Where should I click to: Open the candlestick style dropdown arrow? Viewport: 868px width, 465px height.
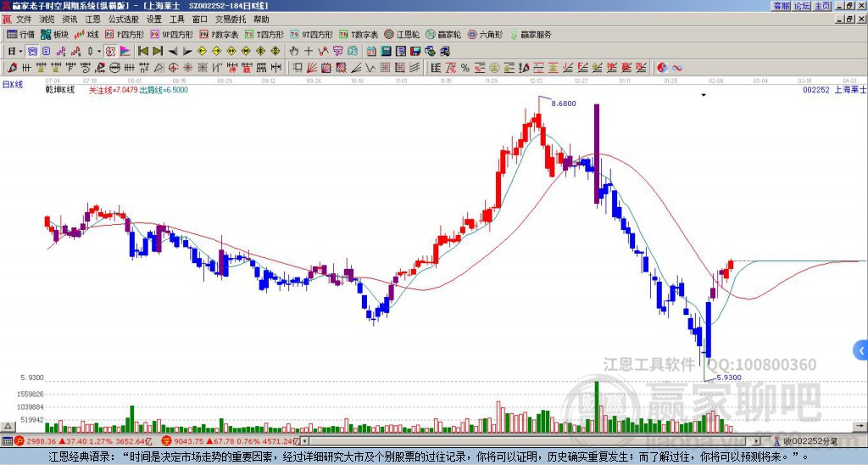point(99,52)
